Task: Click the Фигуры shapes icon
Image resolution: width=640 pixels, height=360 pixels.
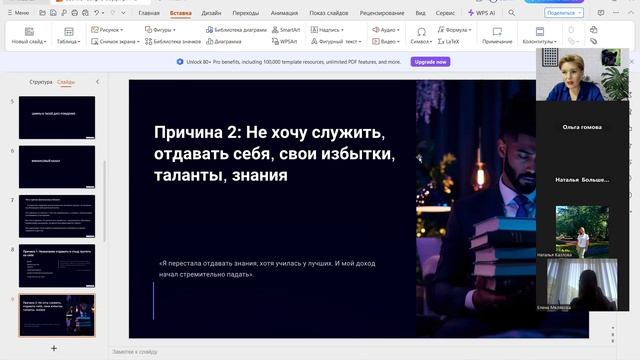Action: pos(149,30)
